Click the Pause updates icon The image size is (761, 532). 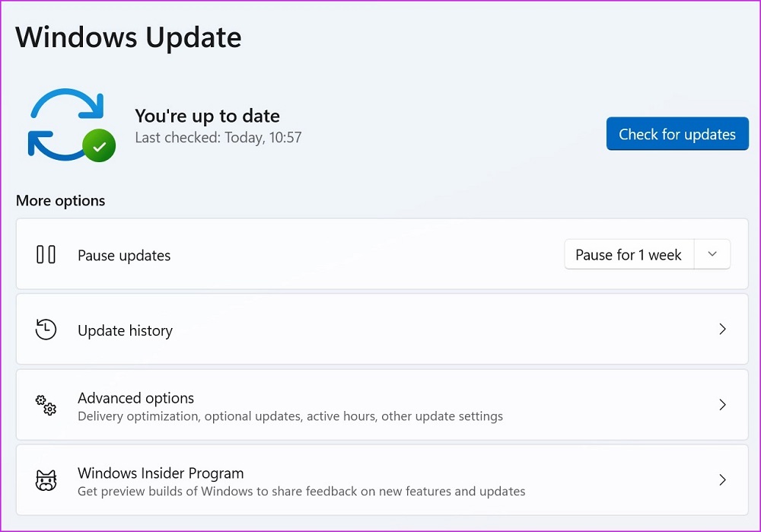tap(46, 254)
